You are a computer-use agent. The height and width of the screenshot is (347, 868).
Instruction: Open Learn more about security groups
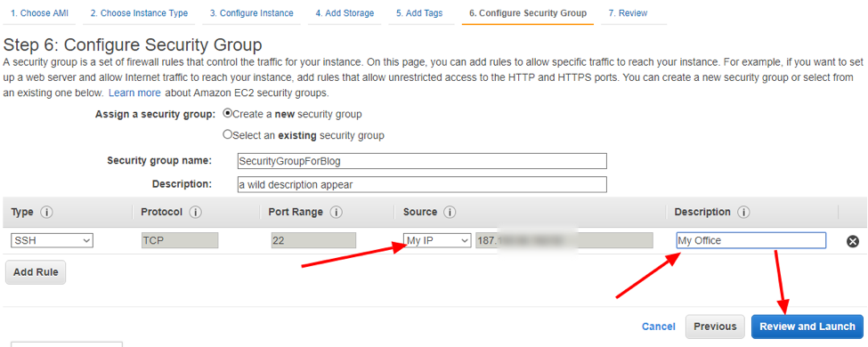134,93
